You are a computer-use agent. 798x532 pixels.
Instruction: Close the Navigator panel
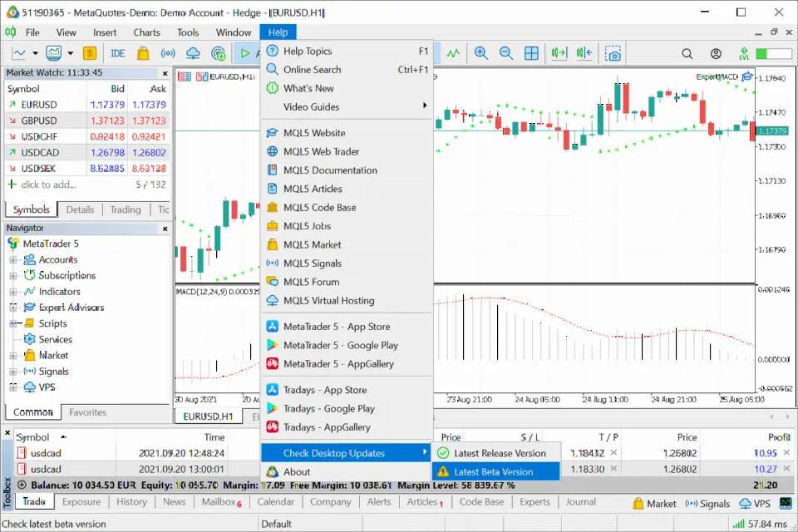(165, 229)
